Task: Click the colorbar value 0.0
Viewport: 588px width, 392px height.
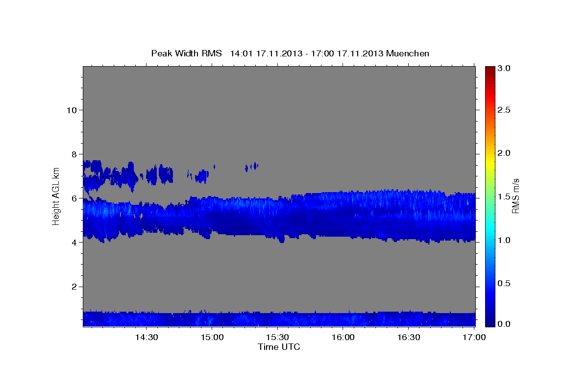Action: pos(505,324)
